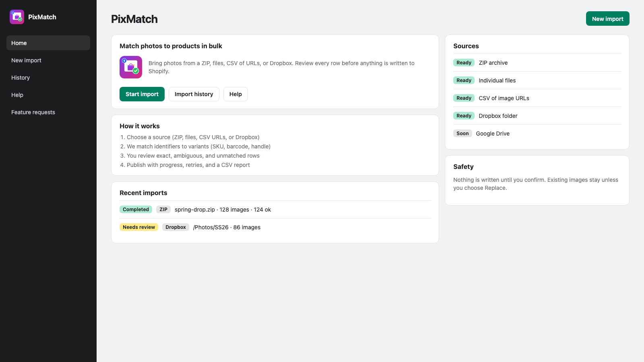The image size is (644, 362).
Task: Select Help in the sidebar menu
Action: pos(48,95)
